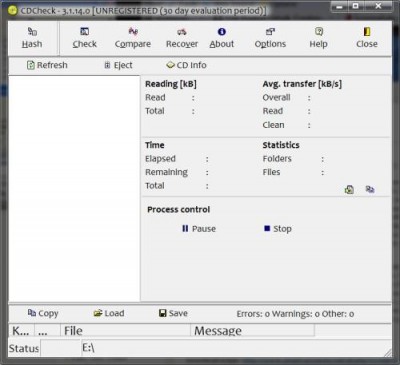Load a saved log file
Image resolution: width=400 pixels, height=365 pixels.
pos(109,313)
